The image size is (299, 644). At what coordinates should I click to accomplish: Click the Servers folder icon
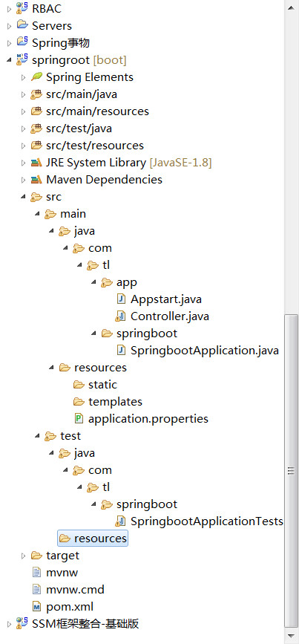[22, 25]
